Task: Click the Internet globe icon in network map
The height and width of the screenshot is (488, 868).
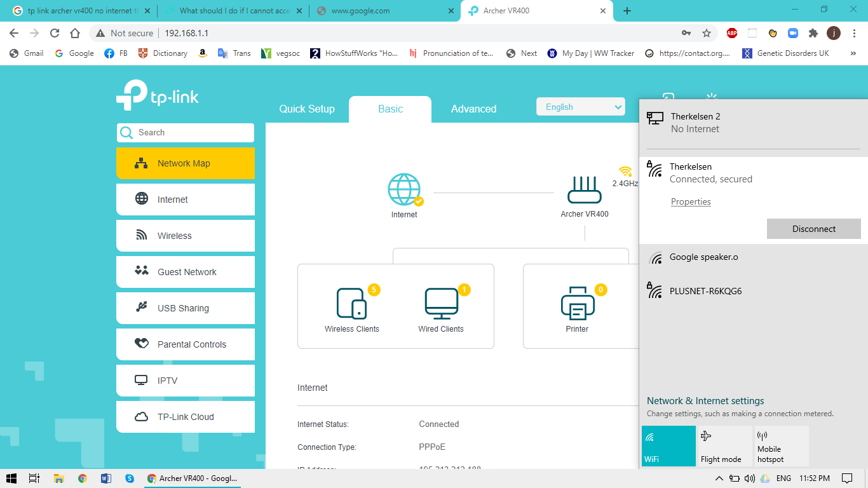Action: 404,189
